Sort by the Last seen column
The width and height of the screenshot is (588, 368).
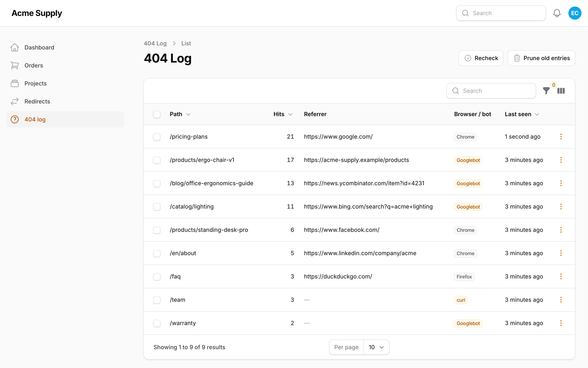coord(522,114)
